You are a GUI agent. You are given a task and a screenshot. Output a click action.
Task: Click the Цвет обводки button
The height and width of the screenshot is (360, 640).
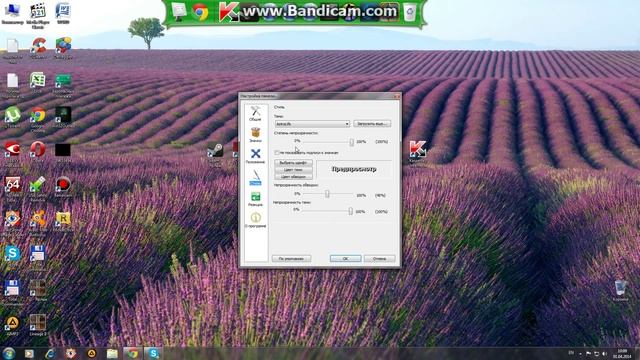[293, 176]
